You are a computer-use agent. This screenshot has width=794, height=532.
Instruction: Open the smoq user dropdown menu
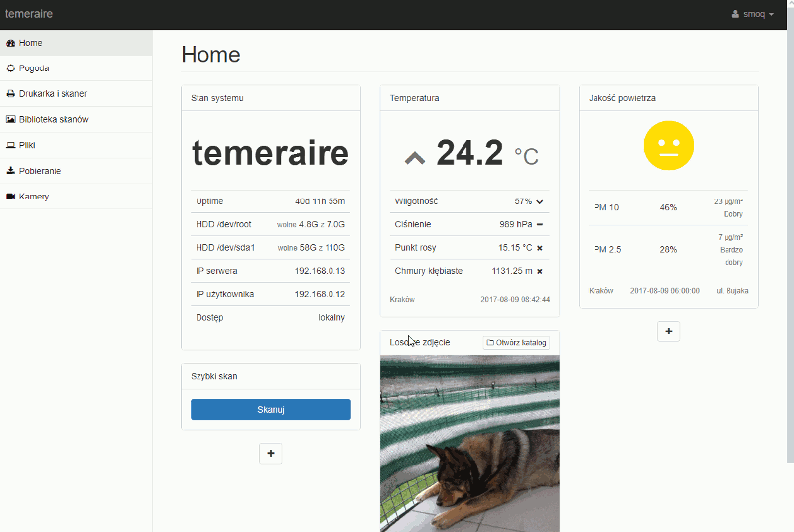tap(752, 15)
